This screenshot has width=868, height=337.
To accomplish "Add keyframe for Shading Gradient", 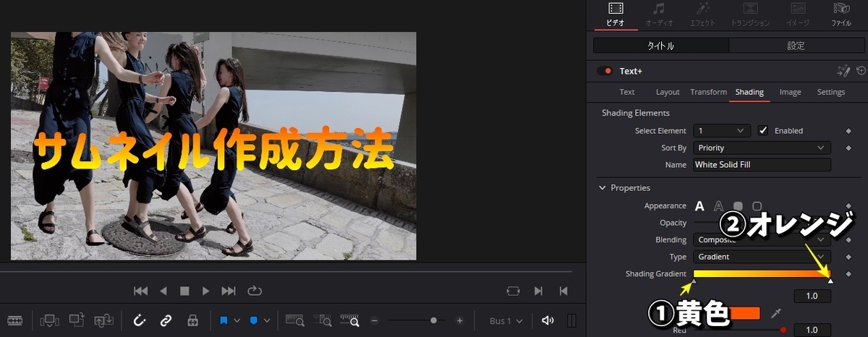I will pyautogui.click(x=848, y=274).
